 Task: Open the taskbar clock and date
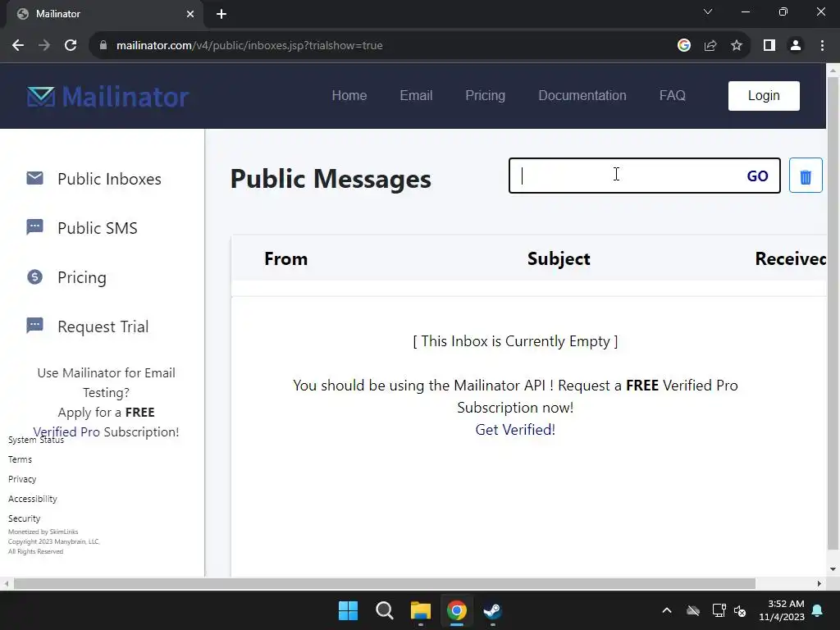tap(782, 610)
